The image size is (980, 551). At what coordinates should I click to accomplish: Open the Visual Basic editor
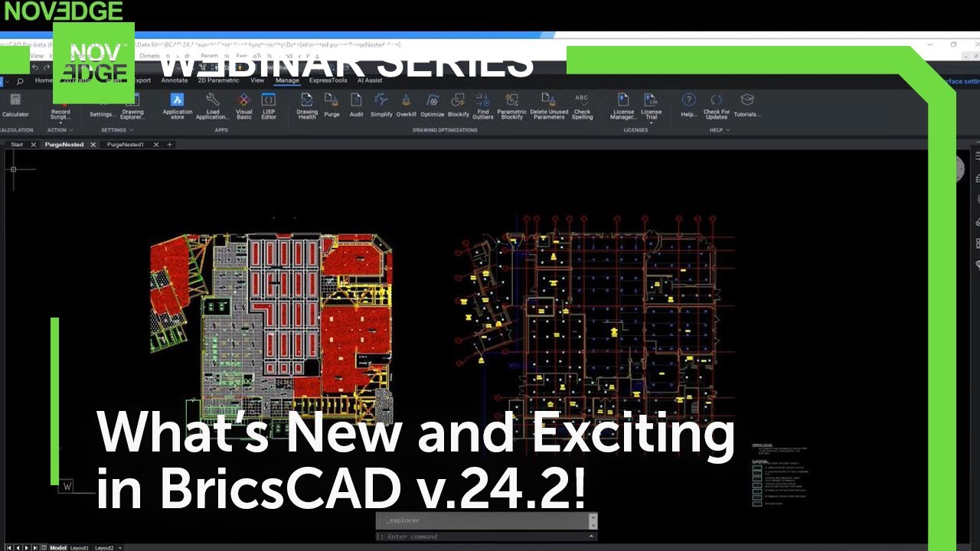243,106
